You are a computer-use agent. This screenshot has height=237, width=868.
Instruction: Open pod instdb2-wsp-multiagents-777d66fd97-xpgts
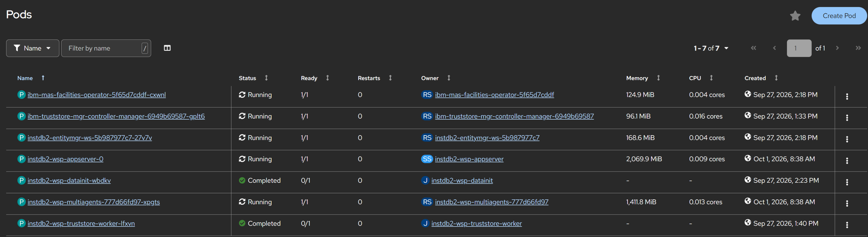(x=94, y=202)
